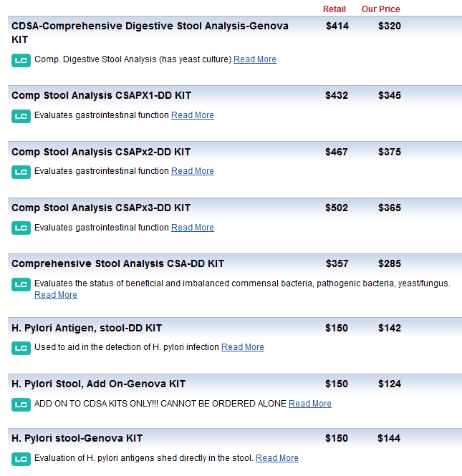Open Read More for CDSA yeast culture analysis

point(254,59)
